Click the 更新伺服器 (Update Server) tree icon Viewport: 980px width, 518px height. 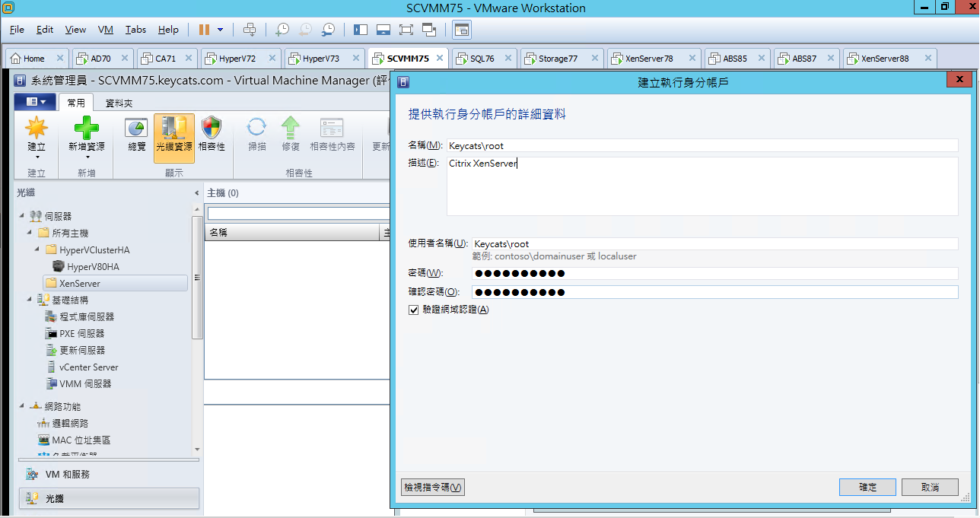point(51,350)
